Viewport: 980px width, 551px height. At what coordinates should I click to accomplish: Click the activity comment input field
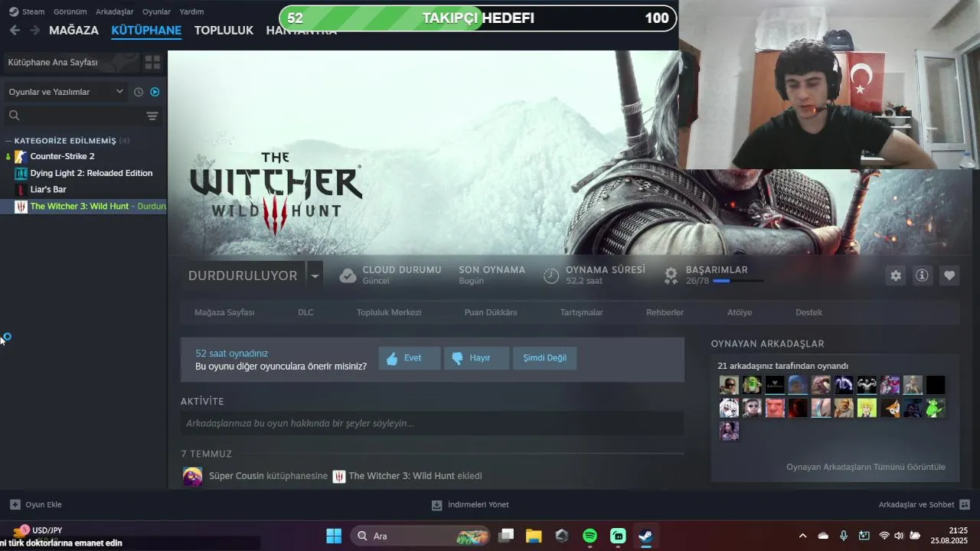click(432, 423)
